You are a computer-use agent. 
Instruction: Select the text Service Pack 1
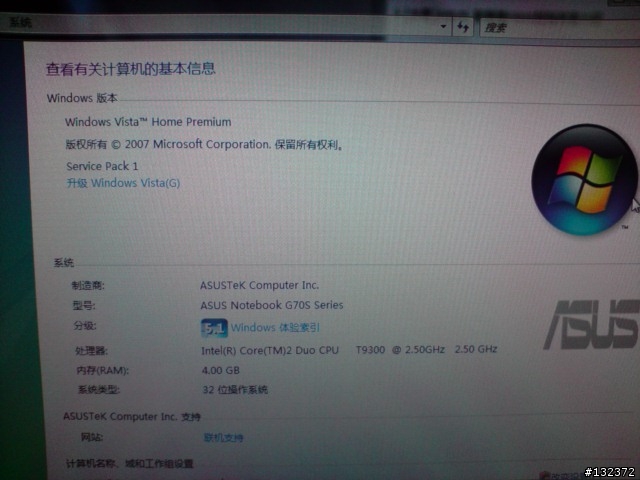click(x=102, y=166)
